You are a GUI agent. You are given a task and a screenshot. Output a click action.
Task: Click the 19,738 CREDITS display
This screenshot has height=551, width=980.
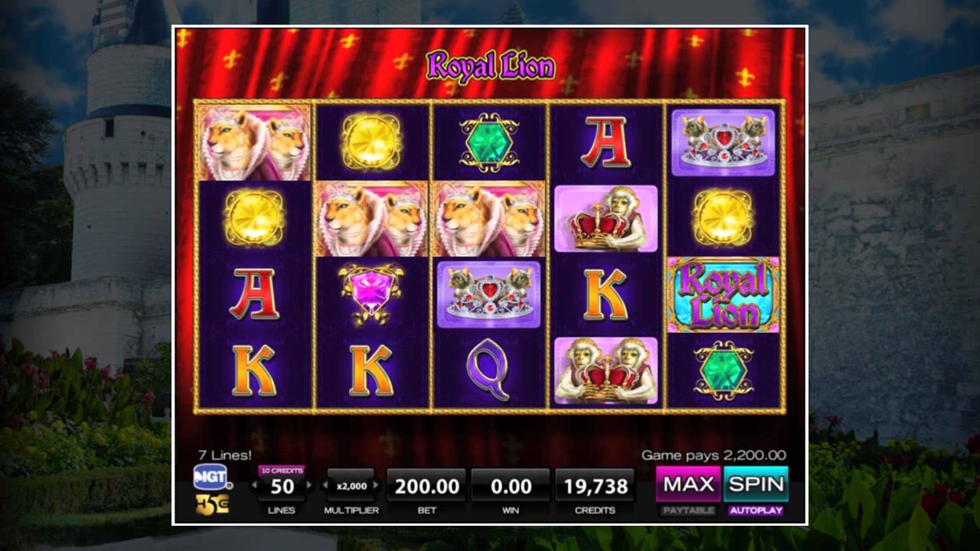pyautogui.click(x=595, y=485)
